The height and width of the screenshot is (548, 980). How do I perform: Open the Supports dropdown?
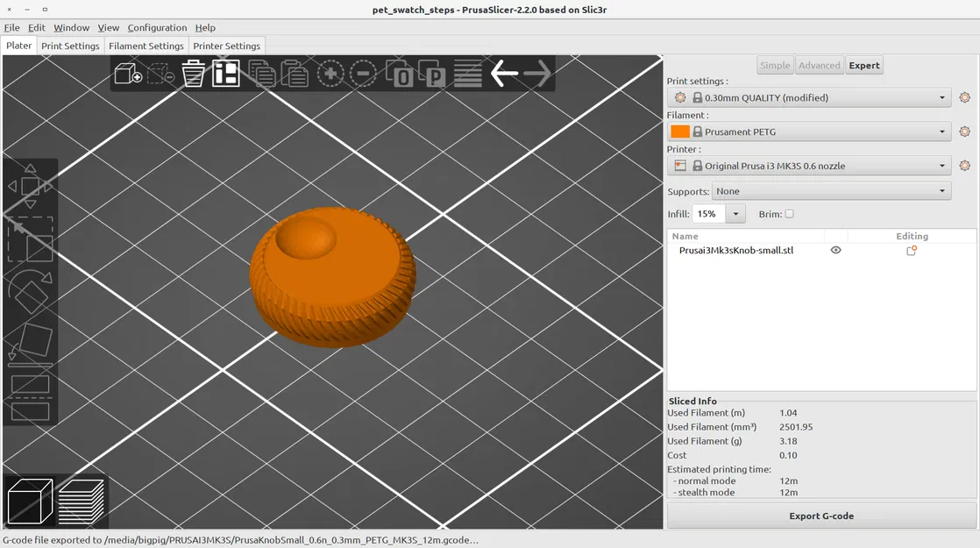[832, 191]
